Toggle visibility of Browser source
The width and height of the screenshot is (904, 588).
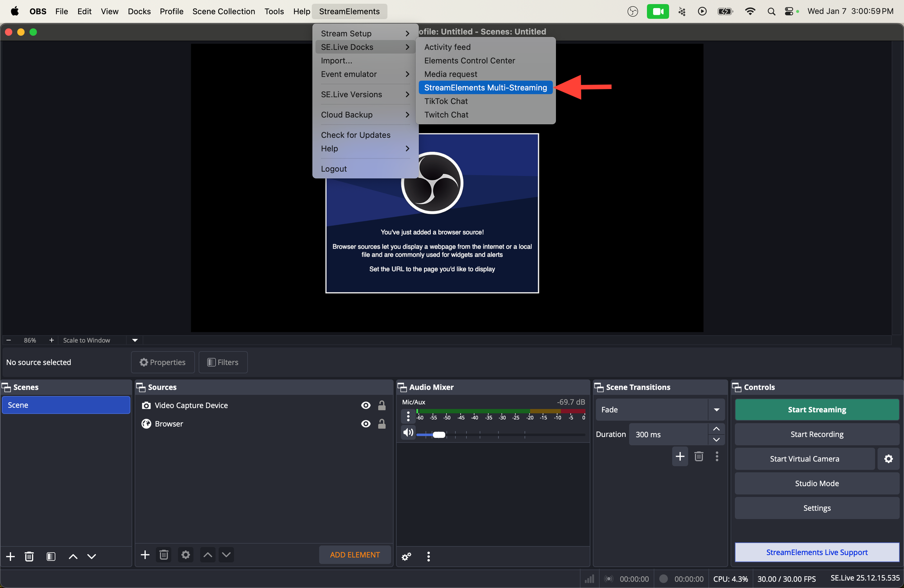[366, 424]
